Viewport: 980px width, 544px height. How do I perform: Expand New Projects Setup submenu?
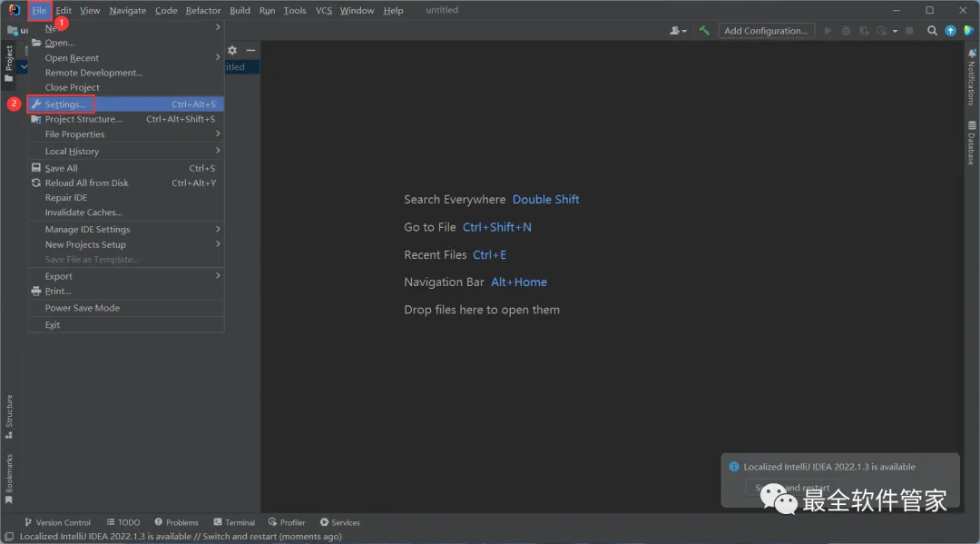(x=125, y=244)
